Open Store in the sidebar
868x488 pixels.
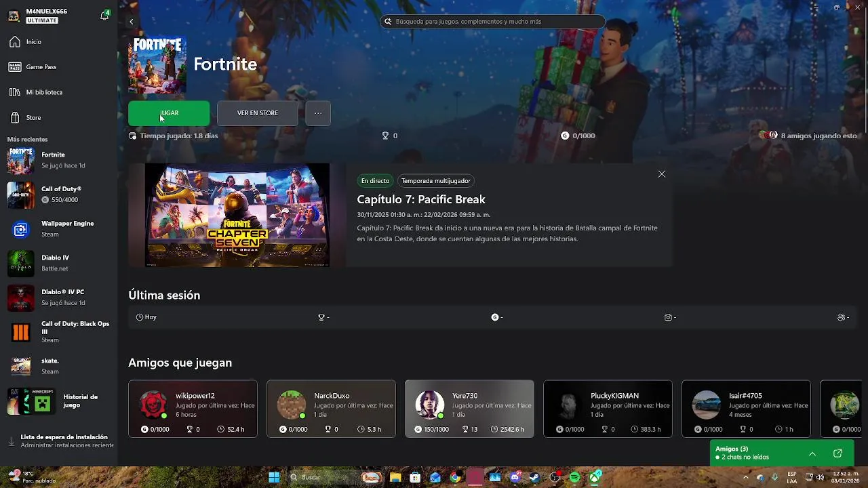58,118
